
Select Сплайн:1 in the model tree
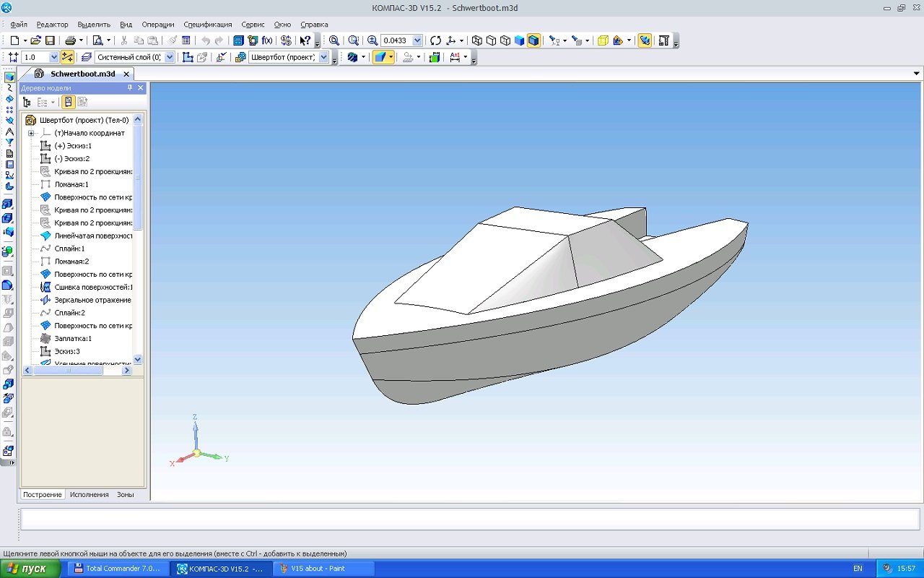69,249
